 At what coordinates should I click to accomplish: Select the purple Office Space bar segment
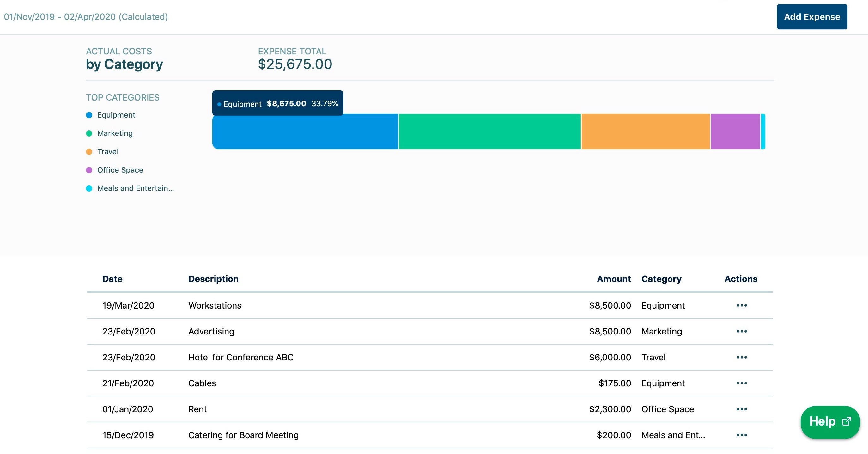[735, 132]
